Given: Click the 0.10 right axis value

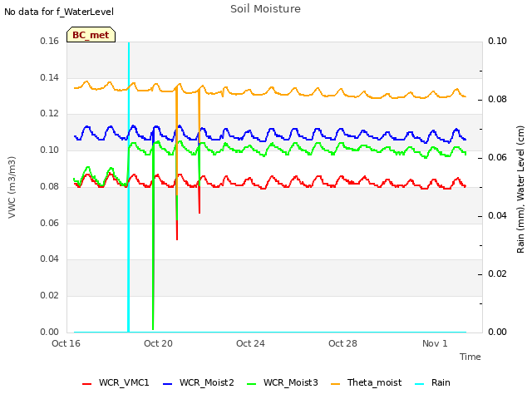Looking at the screenshot, I should [497, 41].
